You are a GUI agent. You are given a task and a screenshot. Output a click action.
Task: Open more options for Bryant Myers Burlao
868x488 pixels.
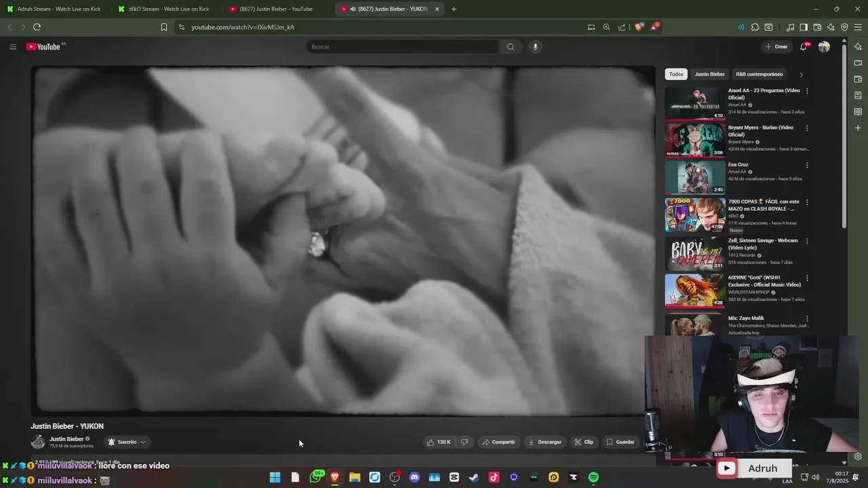coord(806,128)
